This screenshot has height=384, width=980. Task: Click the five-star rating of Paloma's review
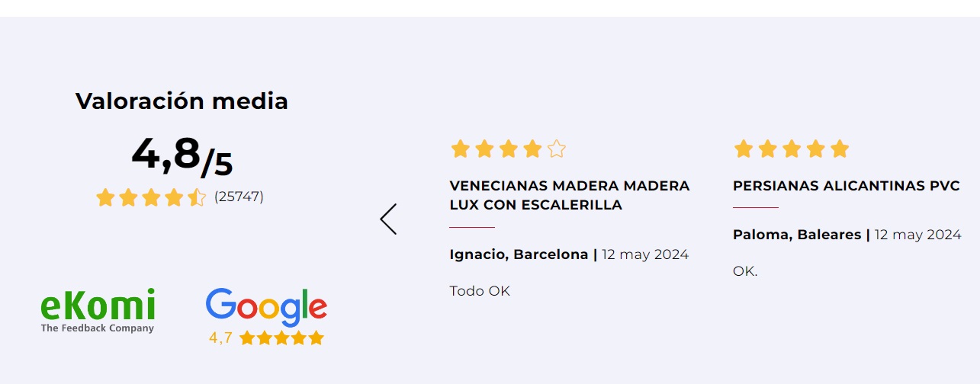(791, 149)
